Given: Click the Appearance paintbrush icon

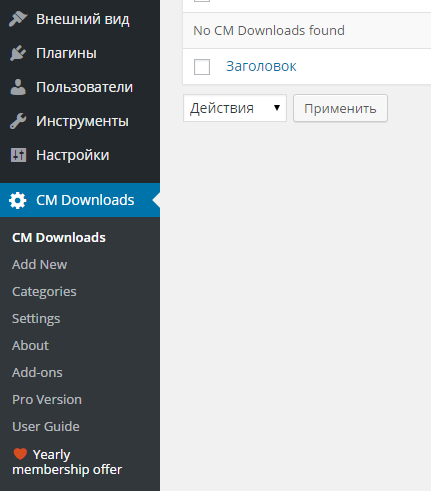Looking at the screenshot, I should coord(18,19).
